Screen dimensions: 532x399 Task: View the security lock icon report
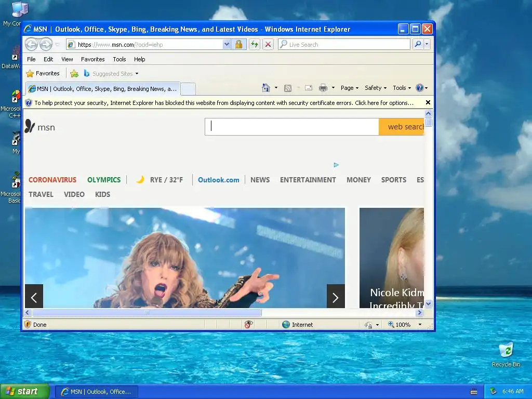click(239, 45)
